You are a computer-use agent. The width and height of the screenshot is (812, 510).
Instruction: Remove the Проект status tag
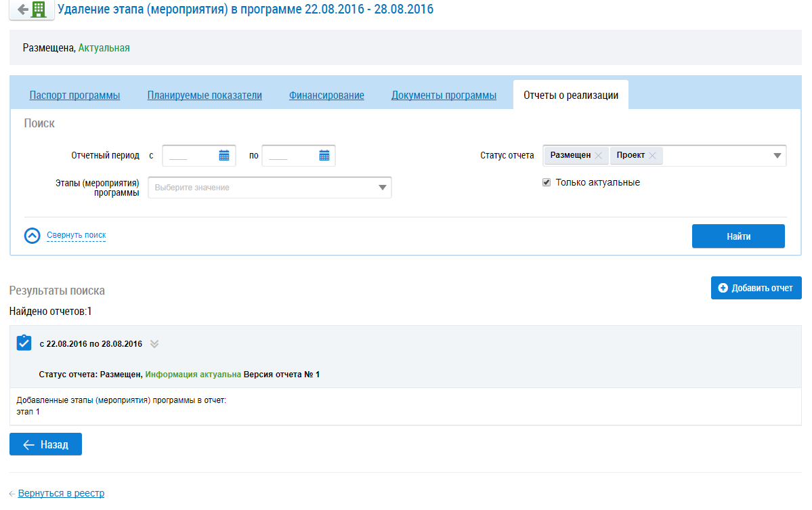(x=652, y=156)
